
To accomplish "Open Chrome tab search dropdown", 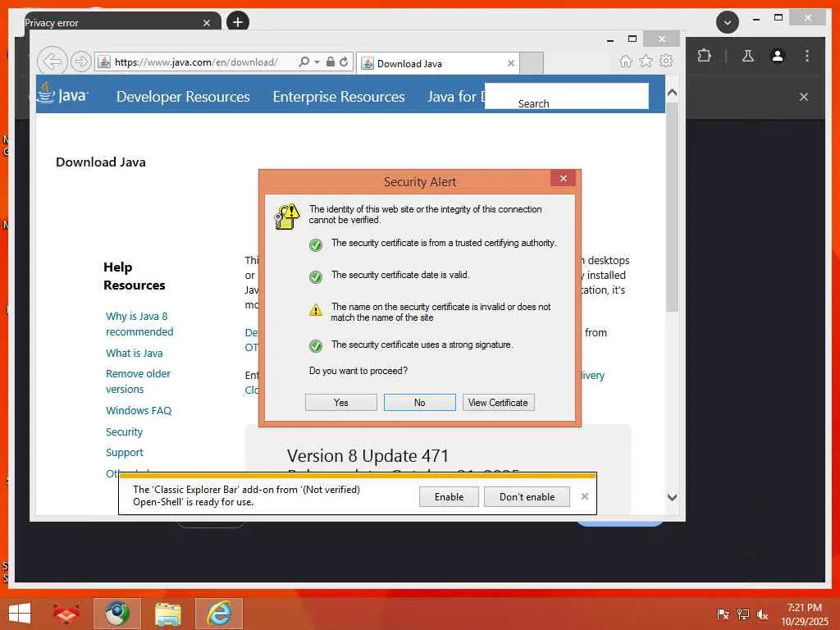I will tap(727, 22).
